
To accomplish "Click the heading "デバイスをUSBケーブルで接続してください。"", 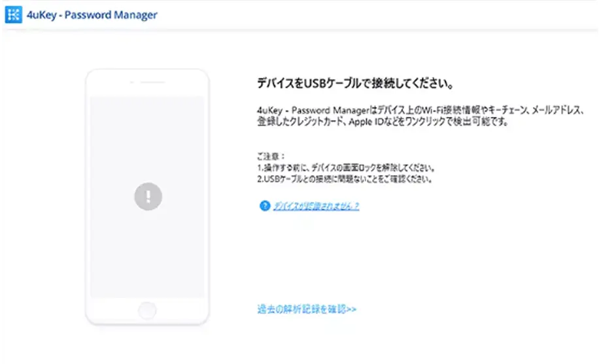I will tap(355, 83).
